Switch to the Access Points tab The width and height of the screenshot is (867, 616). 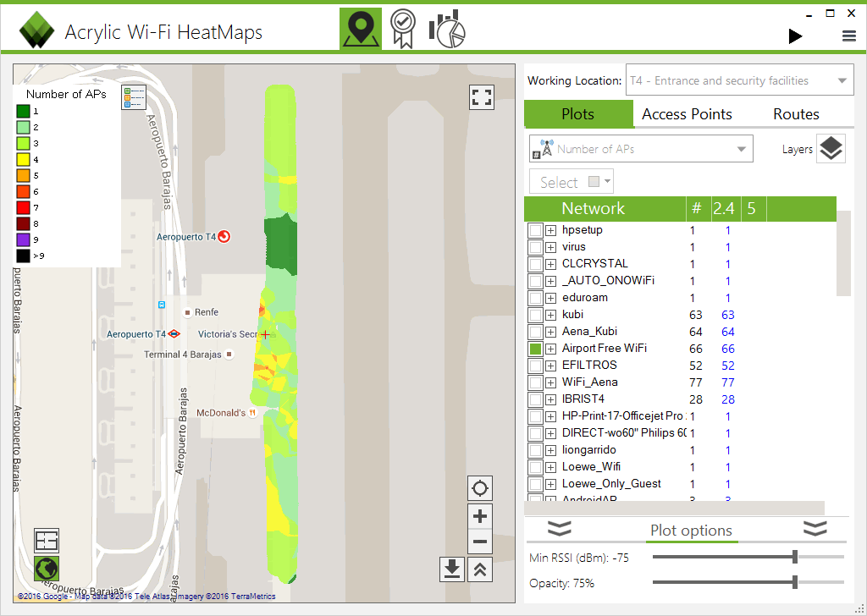(687, 114)
